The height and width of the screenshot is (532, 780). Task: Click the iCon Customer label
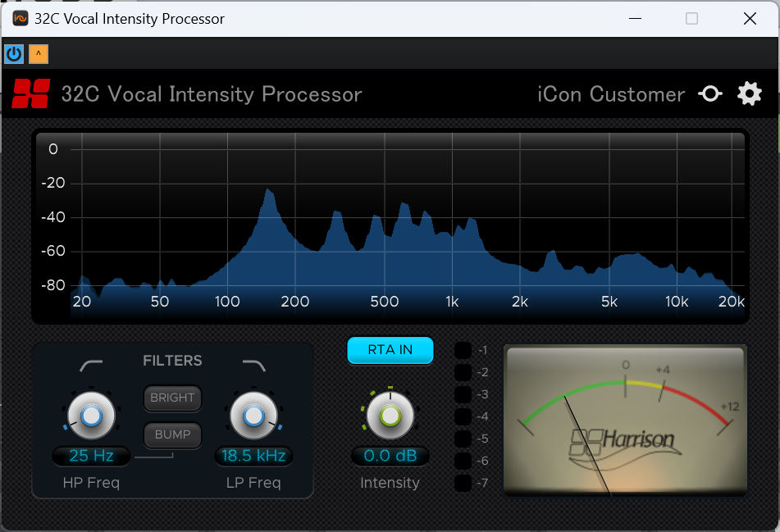coord(611,94)
